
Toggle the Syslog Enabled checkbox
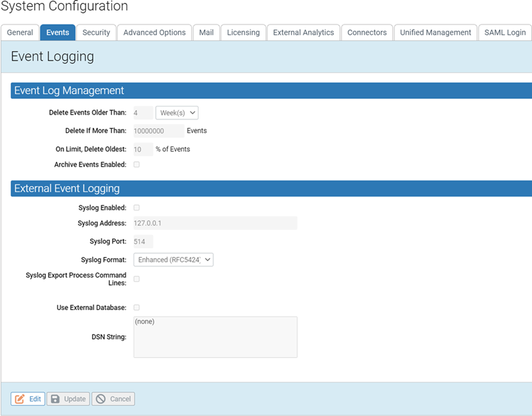click(136, 208)
